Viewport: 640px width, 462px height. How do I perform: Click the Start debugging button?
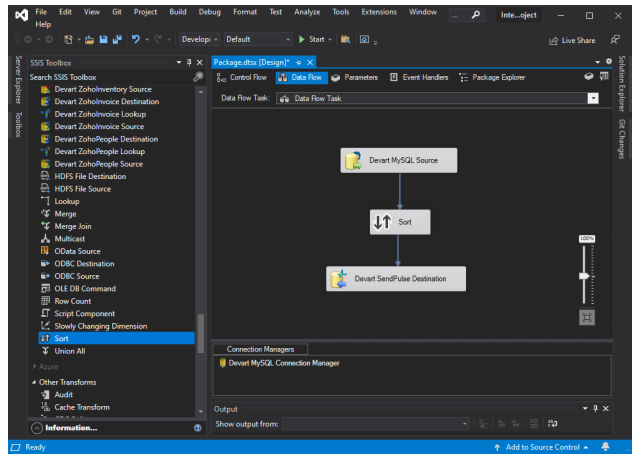click(312, 40)
